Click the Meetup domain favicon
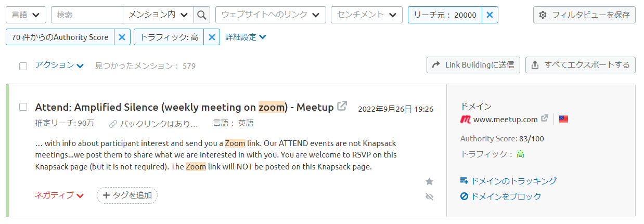Screen dimensions: 644x224 pyautogui.click(x=466, y=119)
